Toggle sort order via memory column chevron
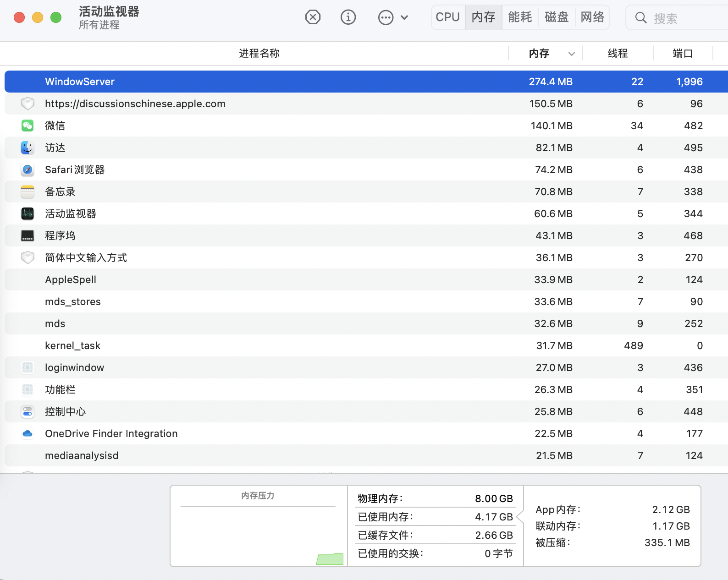This screenshot has width=728, height=580. coord(571,54)
